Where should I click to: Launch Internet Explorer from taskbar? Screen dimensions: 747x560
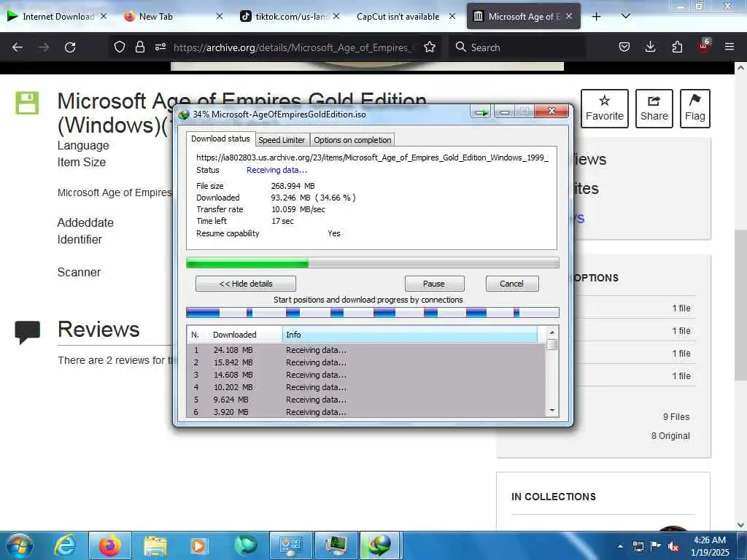point(64,545)
